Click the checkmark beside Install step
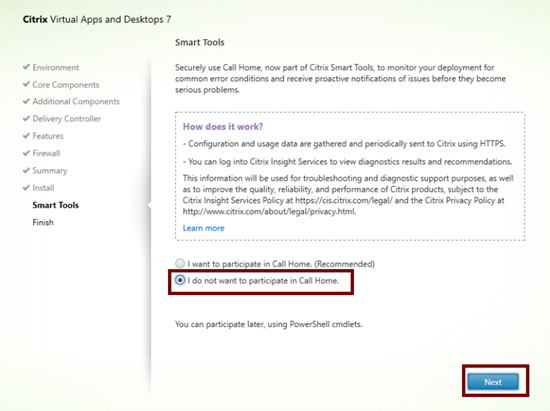Screen dimensions: 550x411 point(26,188)
